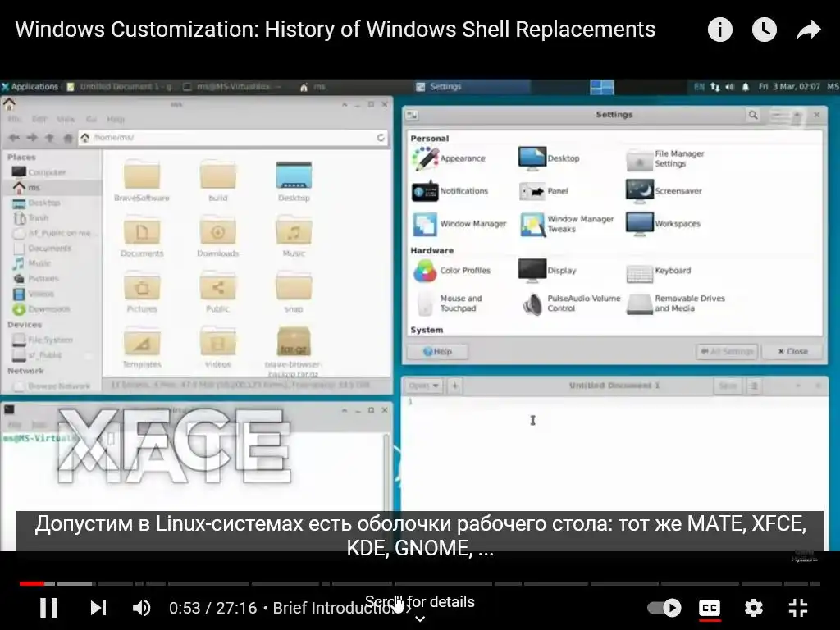
Task: Select Trash in Places sidebar
Action: (x=31, y=218)
